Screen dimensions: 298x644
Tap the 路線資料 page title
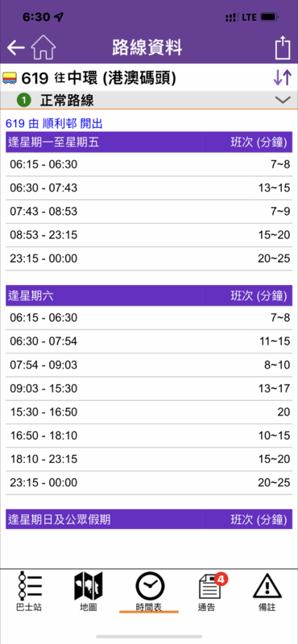[x=147, y=48]
